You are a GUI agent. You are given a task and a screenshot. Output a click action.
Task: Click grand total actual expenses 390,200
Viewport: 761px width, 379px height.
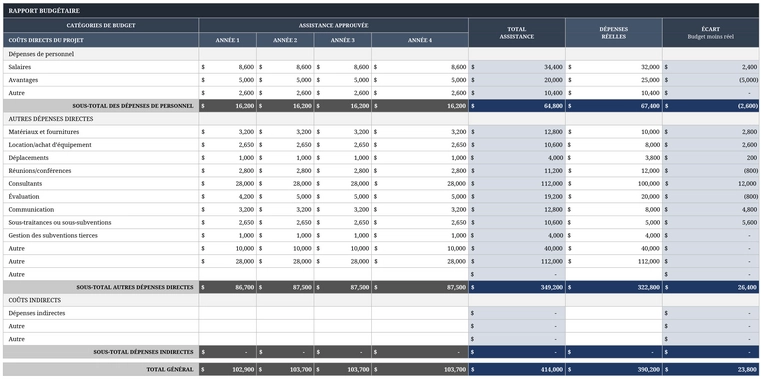pyautogui.click(x=614, y=369)
